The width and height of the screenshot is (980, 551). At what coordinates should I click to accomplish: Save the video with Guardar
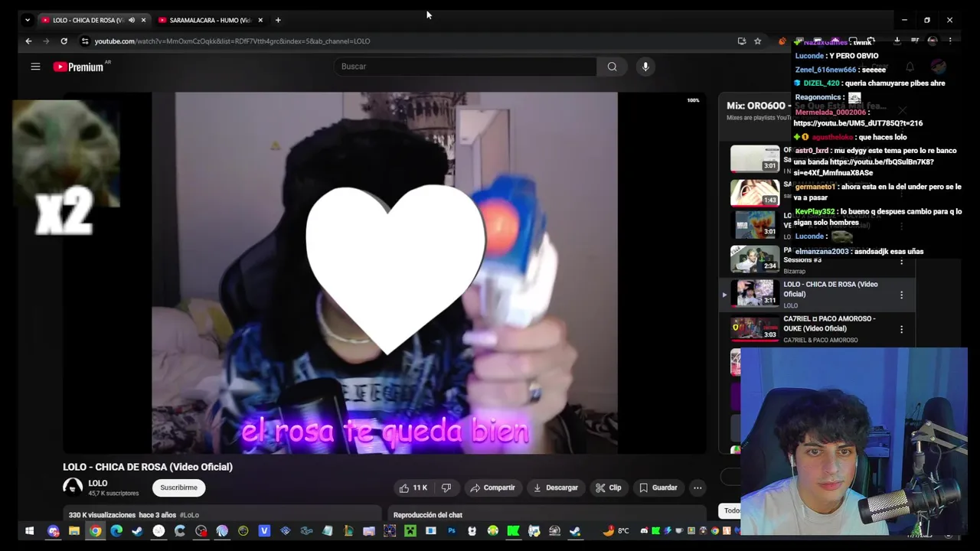[658, 487]
